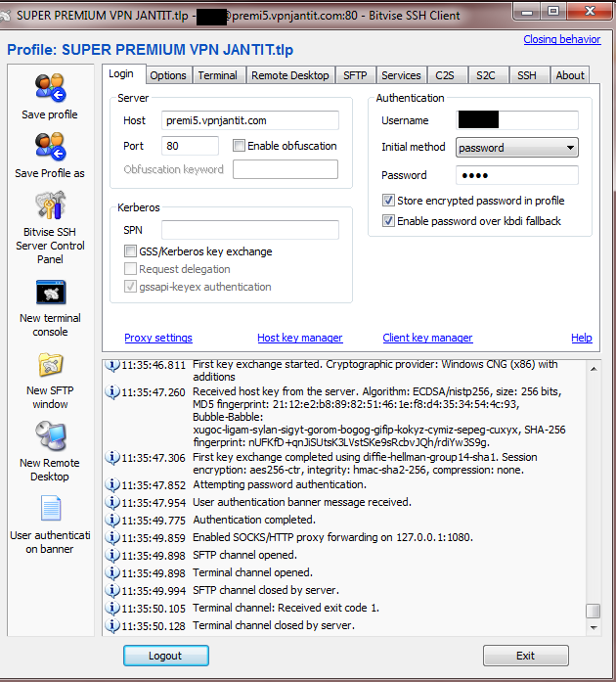Image resolution: width=616 pixels, height=682 pixels.
Task: Open the Remote Desktop tab
Action: 290,75
